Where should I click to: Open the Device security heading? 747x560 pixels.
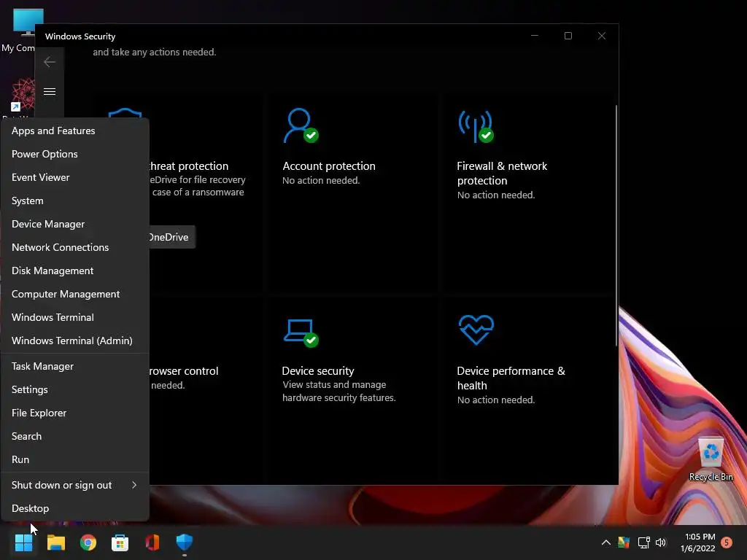318,370
